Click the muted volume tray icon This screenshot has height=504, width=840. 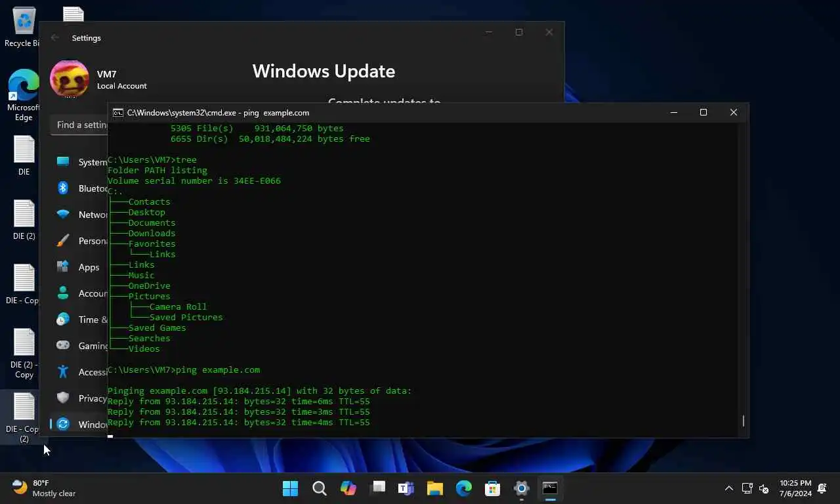pos(764,488)
